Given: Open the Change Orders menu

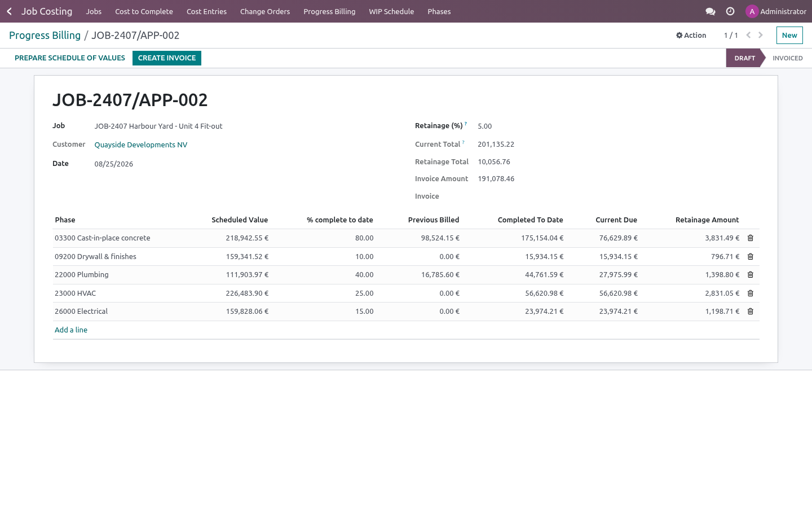Looking at the screenshot, I should (x=265, y=11).
